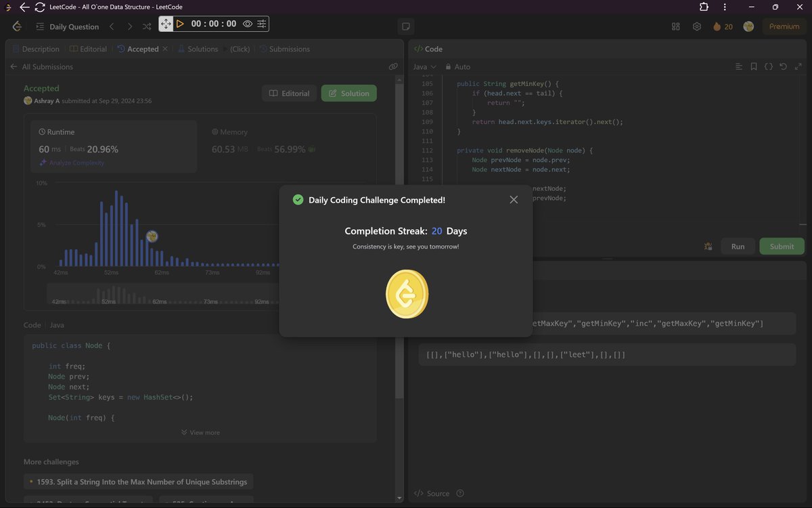Switch to the Description tab
The width and height of the screenshot is (812, 508).
35,49
